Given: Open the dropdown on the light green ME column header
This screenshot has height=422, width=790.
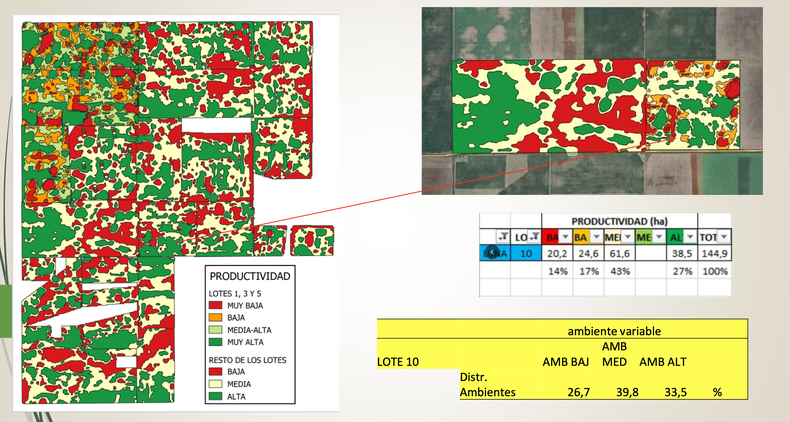Looking at the screenshot, I should (659, 237).
